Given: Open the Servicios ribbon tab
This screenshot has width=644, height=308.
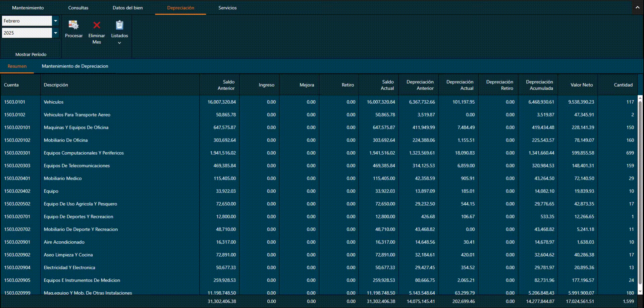Looking at the screenshot, I should 227,8.
